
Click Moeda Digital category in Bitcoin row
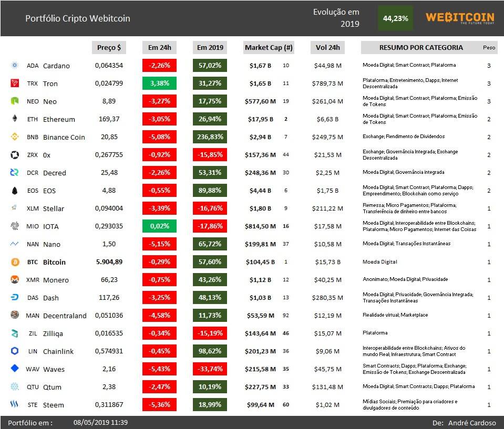pos(380,262)
